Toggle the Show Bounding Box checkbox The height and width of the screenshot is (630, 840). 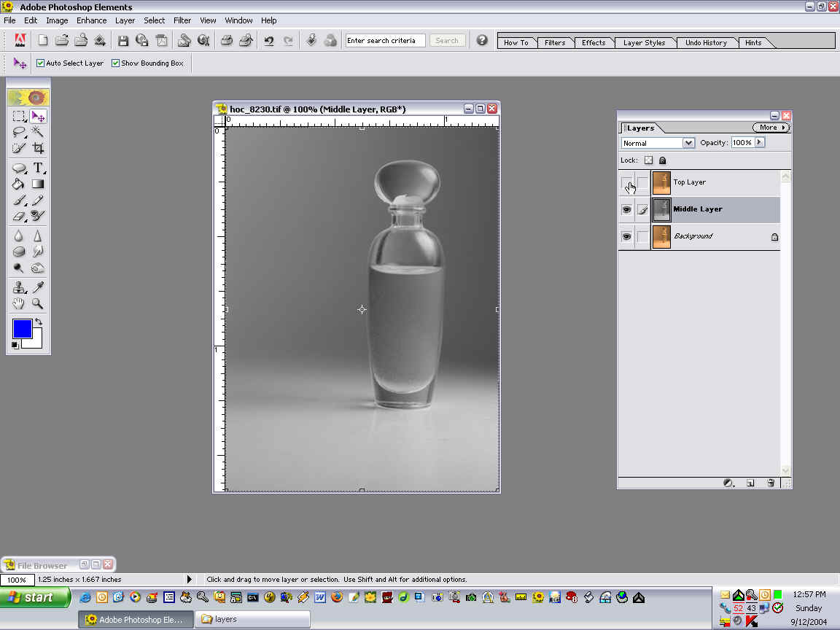pos(115,63)
